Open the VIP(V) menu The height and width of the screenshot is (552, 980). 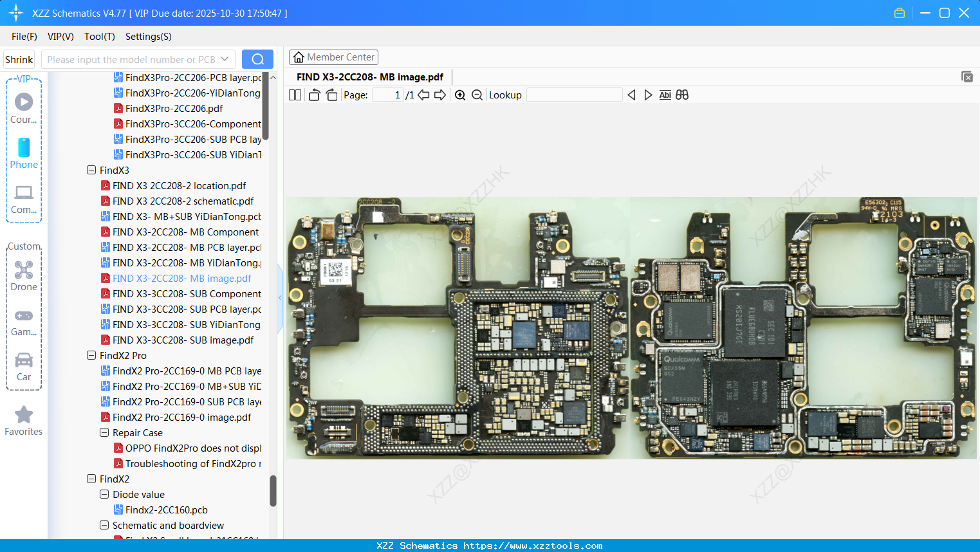[60, 37]
